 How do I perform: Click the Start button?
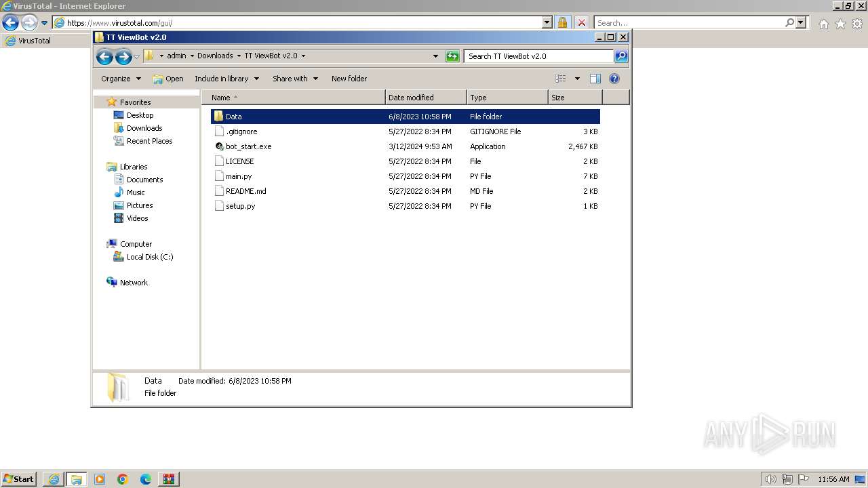click(18, 479)
